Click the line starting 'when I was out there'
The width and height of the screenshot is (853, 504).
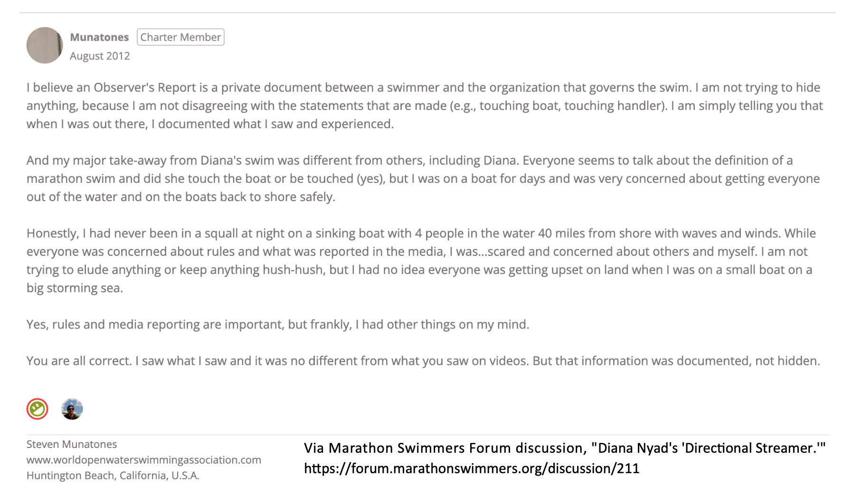coord(210,124)
